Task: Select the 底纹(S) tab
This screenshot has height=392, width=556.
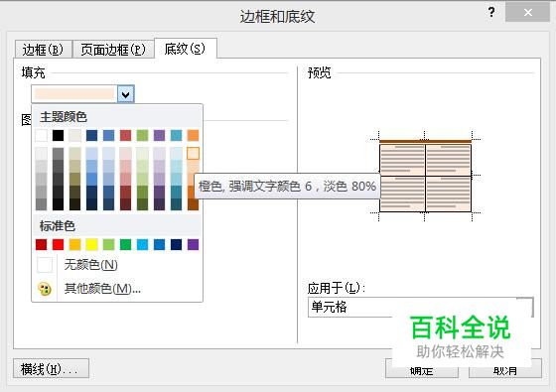Action: pyautogui.click(x=185, y=49)
